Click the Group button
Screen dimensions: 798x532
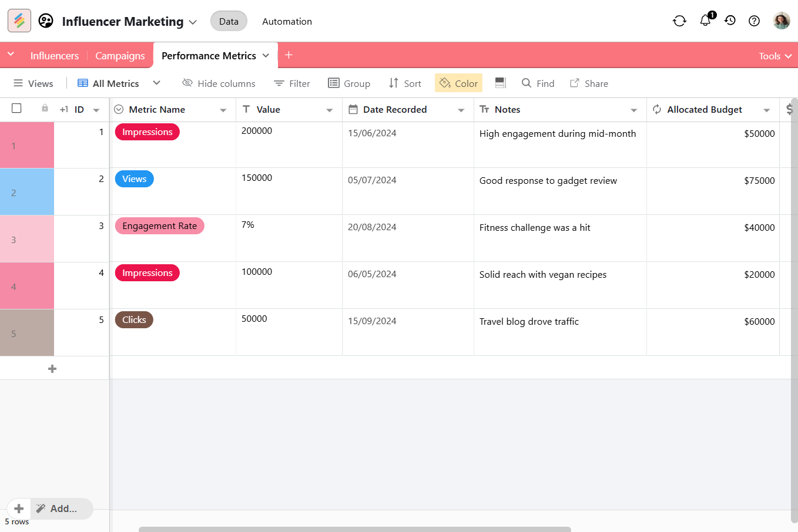click(x=349, y=83)
